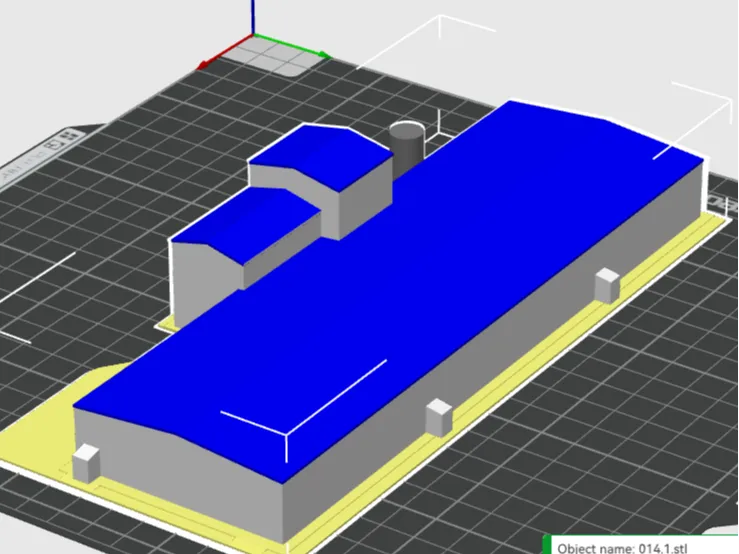Click the light gray origin square under the axes
The image size is (739, 554).
(x=276, y=56)
